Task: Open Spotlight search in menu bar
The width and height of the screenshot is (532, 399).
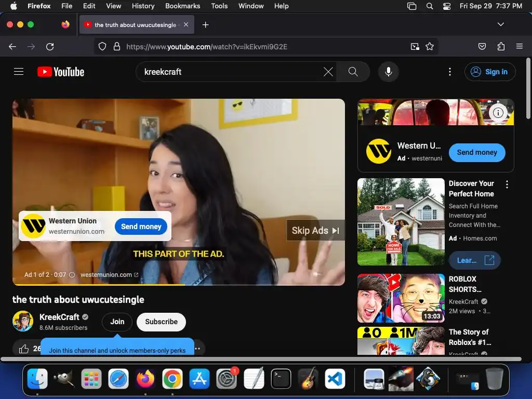Action: pyautogui.click(x=430, y=6)
